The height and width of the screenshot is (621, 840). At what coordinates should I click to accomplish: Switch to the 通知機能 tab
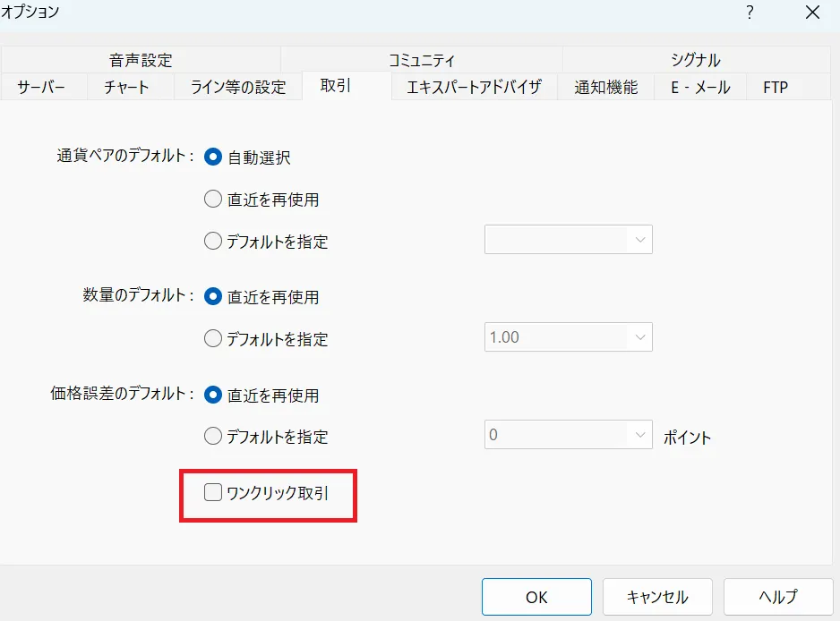coord(606,87)
